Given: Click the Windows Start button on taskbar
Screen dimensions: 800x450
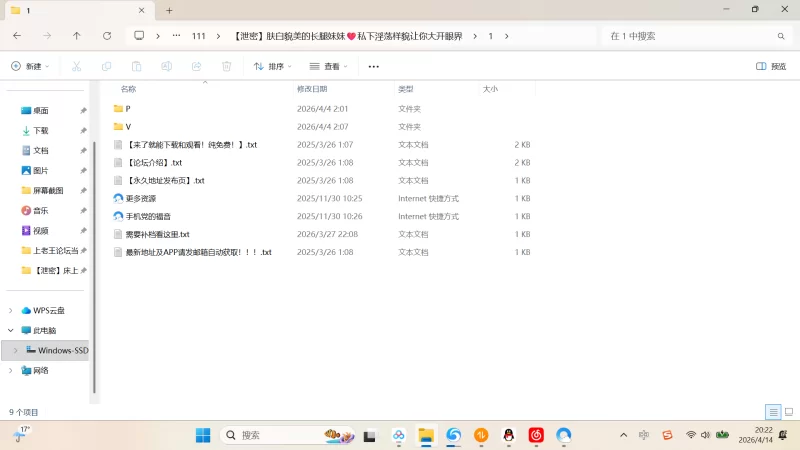Looking at the screenshot, I should pos(203,435).
